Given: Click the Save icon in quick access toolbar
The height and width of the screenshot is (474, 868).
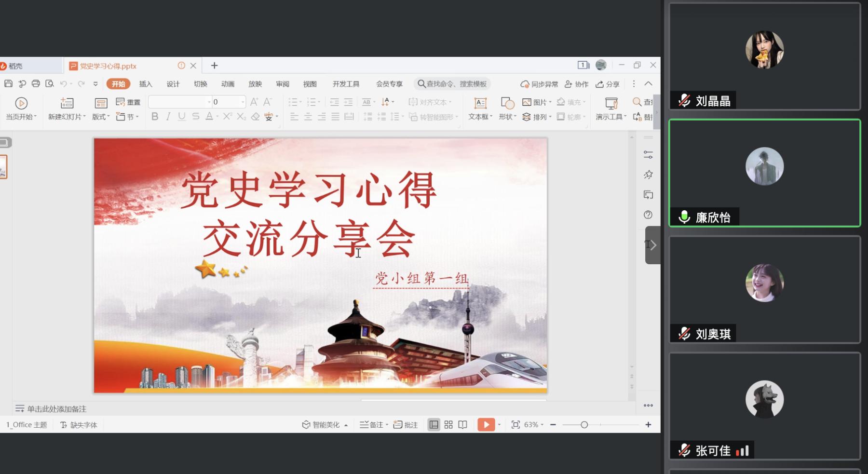Looking at the screenshot, I should click(x=8, y=84).
